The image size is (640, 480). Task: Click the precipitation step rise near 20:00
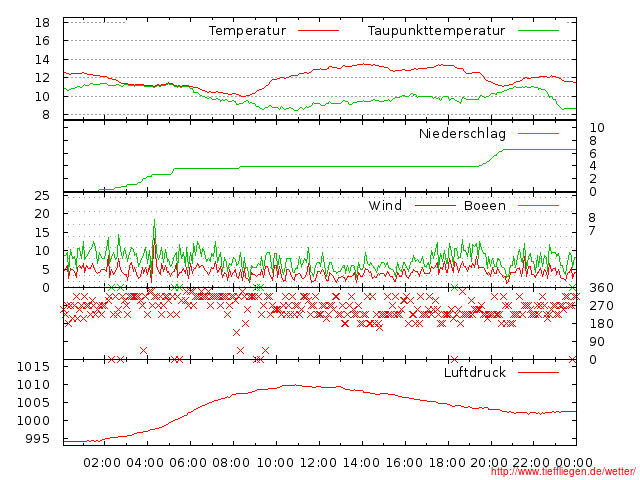pyautogui.click(x=491, y=158)
